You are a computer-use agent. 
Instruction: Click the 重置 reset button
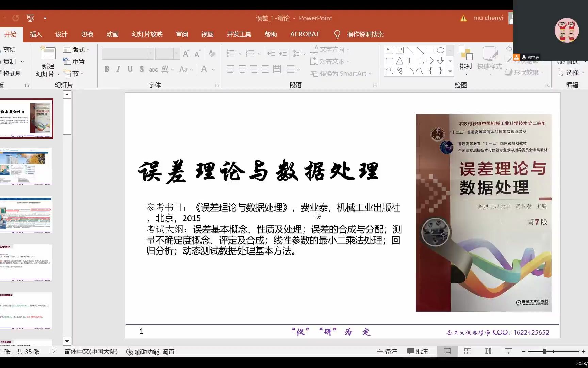[74, 62]
